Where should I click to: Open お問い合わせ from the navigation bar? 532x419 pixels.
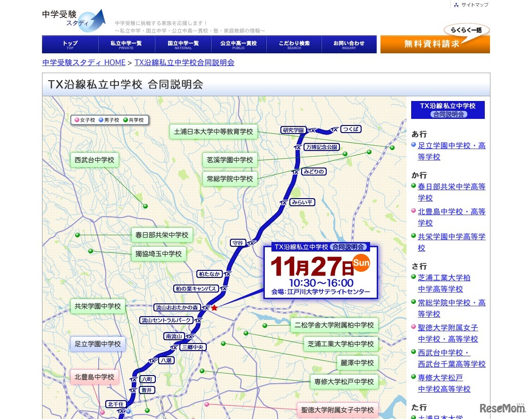point(349,44)
